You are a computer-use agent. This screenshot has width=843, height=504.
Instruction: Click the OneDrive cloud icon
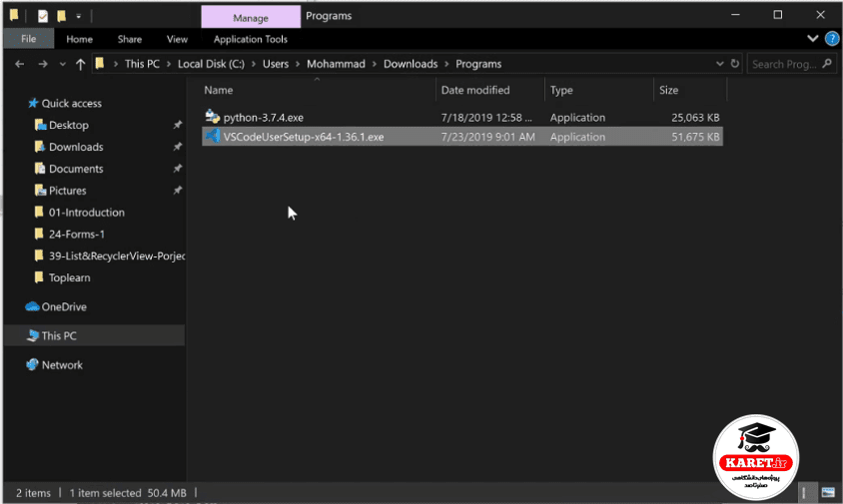point(32,306)
